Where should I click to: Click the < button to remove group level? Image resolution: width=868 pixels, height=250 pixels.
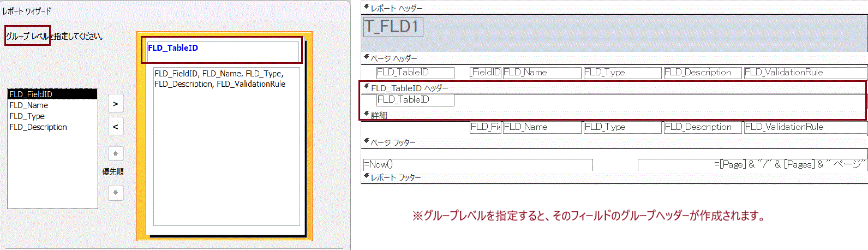tap(116, 127)
